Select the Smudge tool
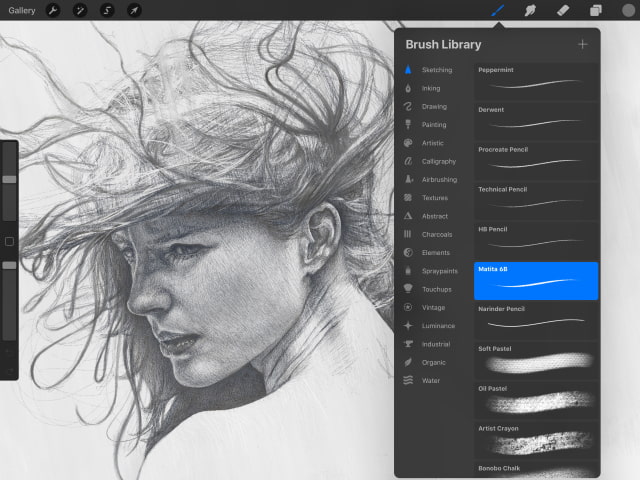 530,11
